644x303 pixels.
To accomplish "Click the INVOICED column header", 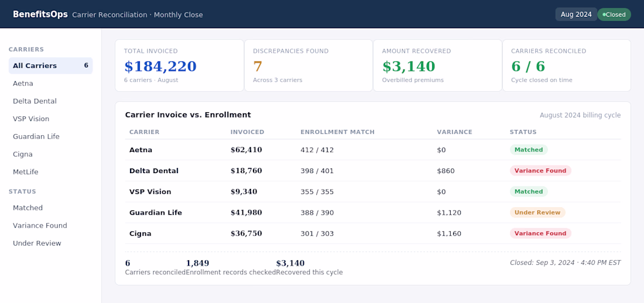I will pos(247,132).
